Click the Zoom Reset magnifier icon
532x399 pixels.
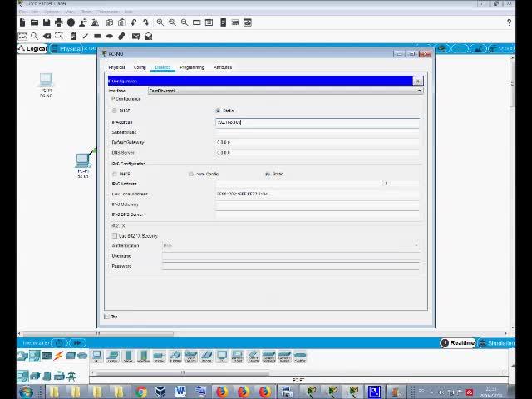[172, 22]
